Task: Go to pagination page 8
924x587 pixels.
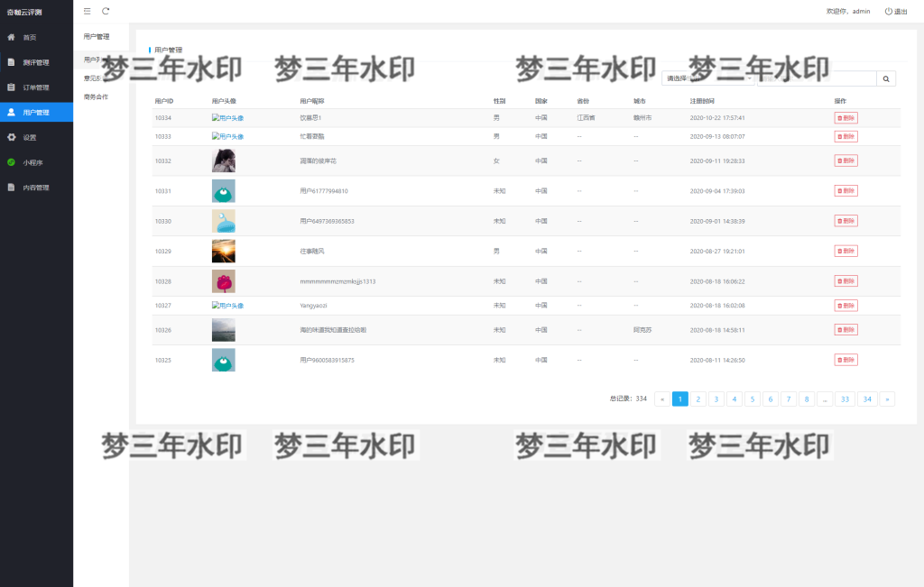Action: coord(807,399)
